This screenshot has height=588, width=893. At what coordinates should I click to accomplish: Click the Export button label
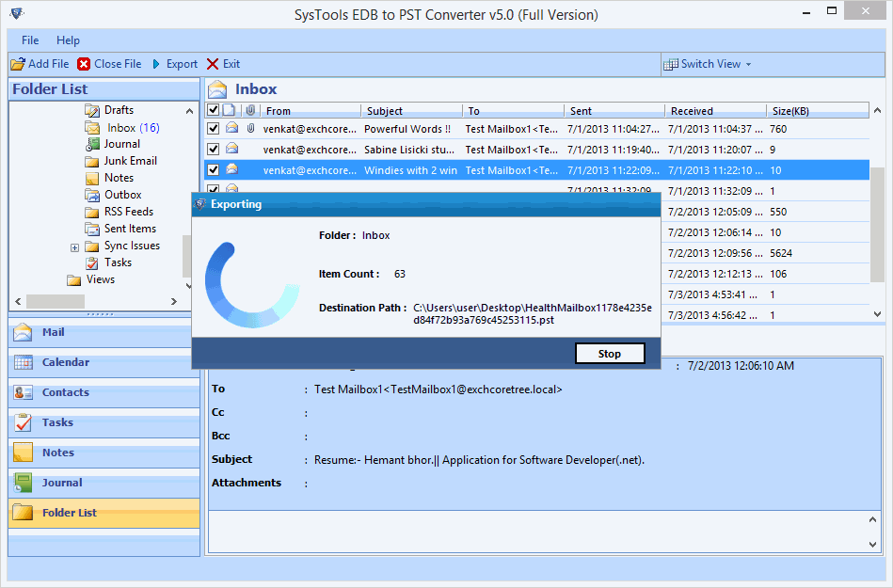pos(182,64)
